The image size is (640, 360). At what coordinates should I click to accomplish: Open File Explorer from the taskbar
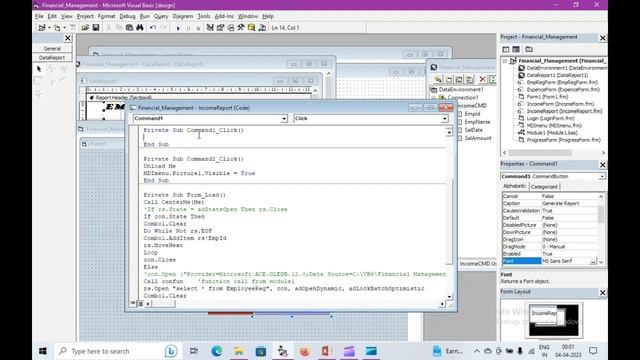[x=239, y=351]
